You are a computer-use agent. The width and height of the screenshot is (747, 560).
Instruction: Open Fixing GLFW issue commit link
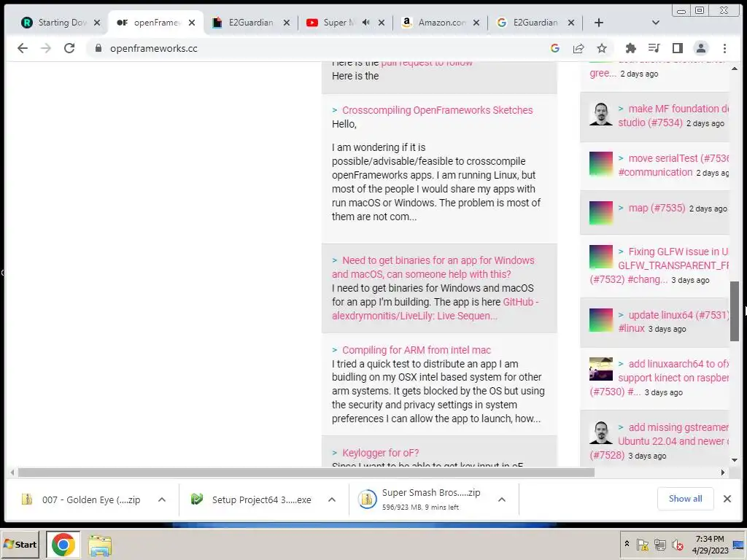(x=659, y=265)
